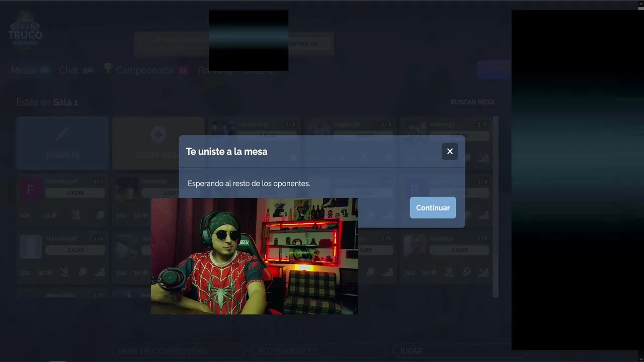This screenshot has width=644, height=362.
Task: Click the chat bubble icon on Fakkumayor's table
Action: tap(83, 272)
